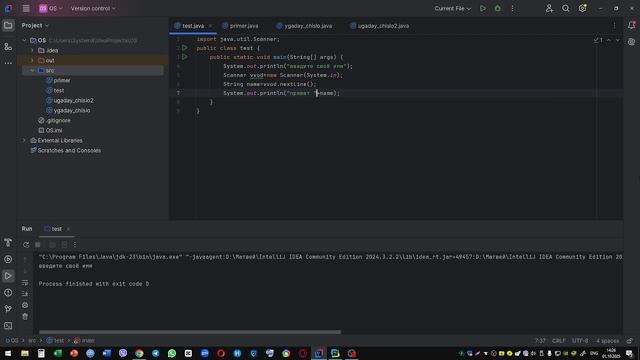Open more run actions next to Debug
This screenshot has height=360, width=640.
click(513, 8)
